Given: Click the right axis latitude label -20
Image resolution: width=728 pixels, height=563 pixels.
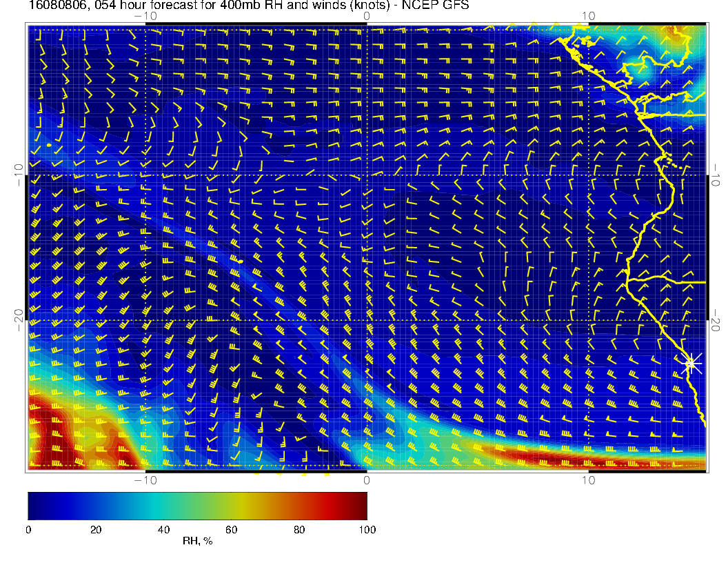Looking at the screenshot, I should [715, 320].
